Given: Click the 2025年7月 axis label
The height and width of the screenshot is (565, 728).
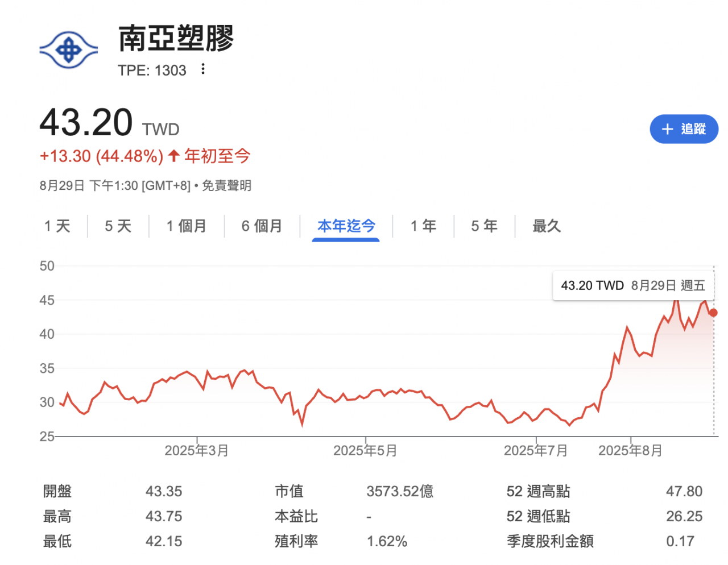Looking at the screenshot, I should (535, 451).
